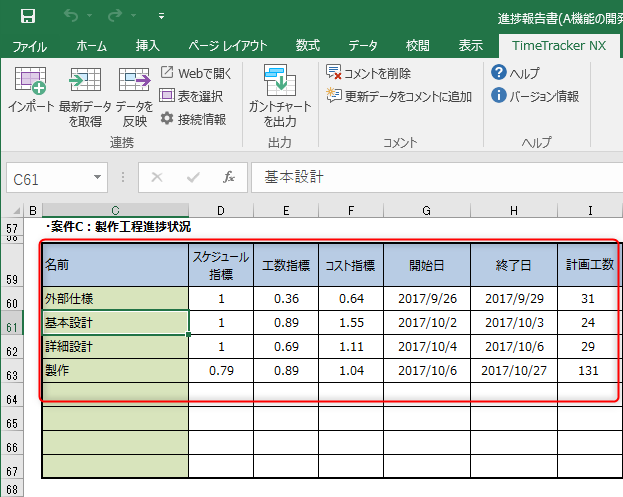Open 接続情報 connection settings
The width and height of the screenshot is (623, 497).
[x=193, y=119]
